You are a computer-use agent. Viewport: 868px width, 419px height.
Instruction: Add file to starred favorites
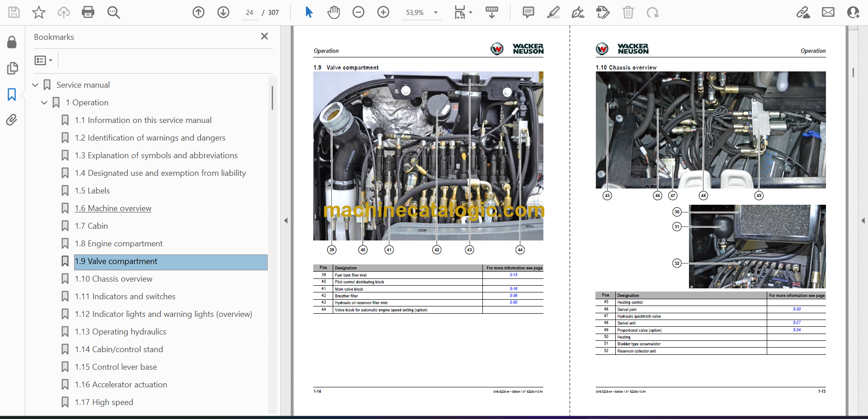[x=39, y=12]
